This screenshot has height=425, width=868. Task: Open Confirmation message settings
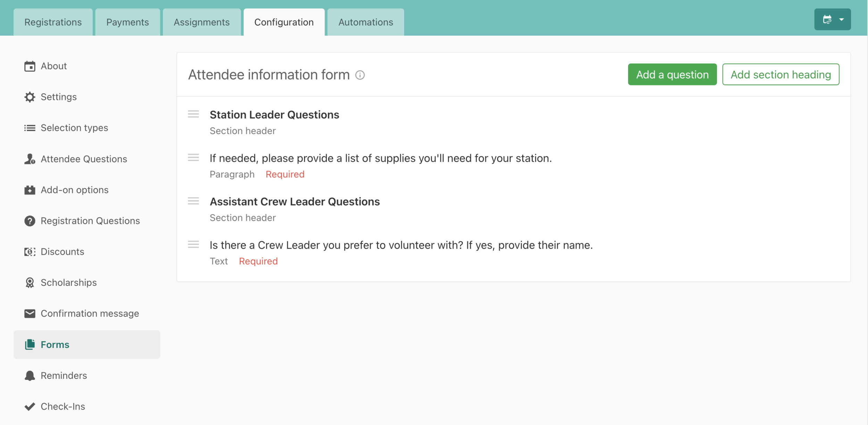tap(87, 314)
